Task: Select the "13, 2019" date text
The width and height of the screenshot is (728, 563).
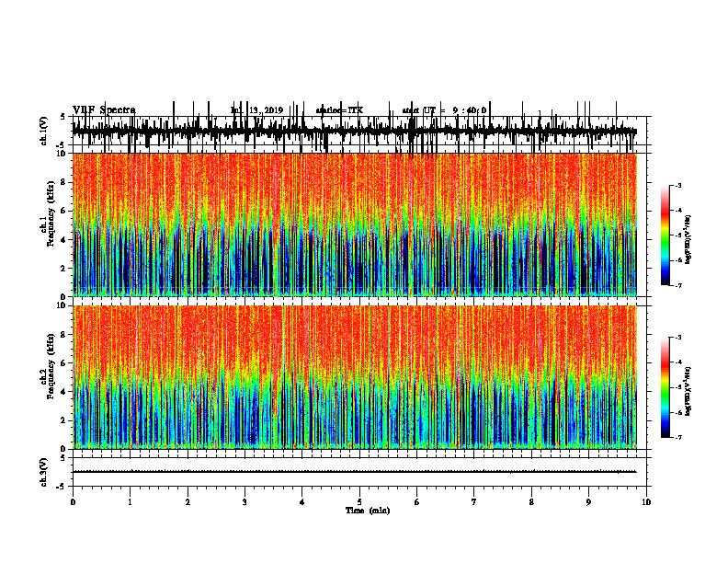Action: [x=266, y=110]
